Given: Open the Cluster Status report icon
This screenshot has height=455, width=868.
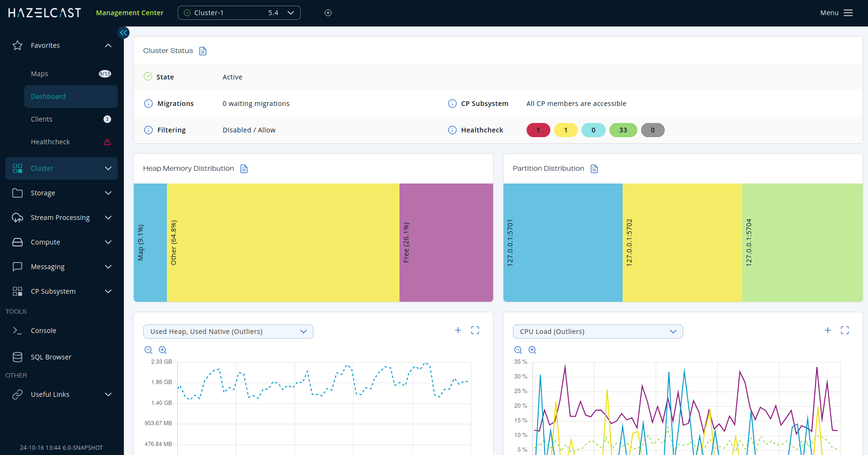Looking at the screenshot, I should pos(203,51).
